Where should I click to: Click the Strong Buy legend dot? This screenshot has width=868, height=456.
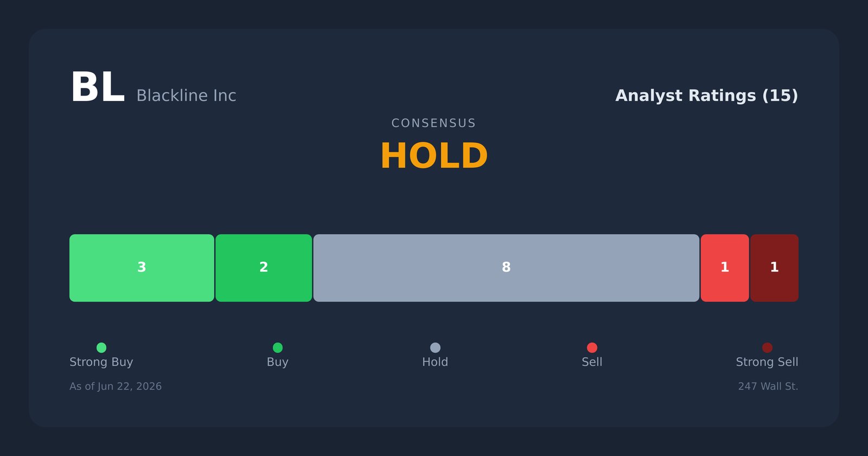tap(101, 347)
